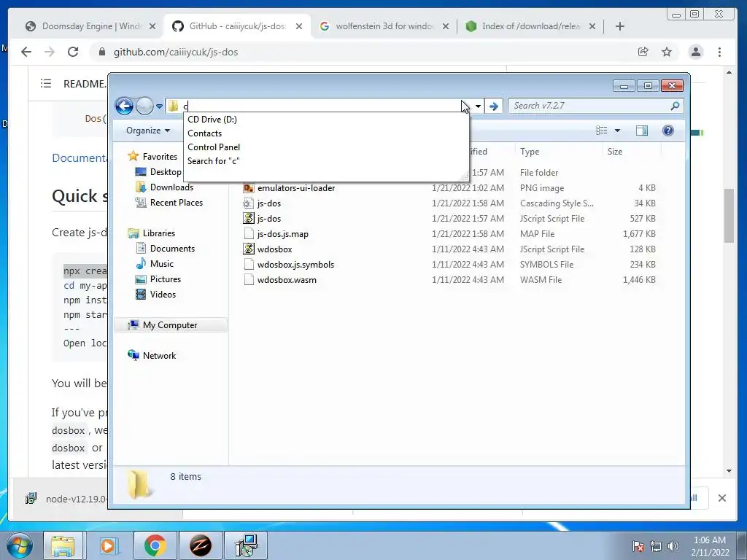Select js-dos Cascading Style Sheet file icon

tap(249, 203)
